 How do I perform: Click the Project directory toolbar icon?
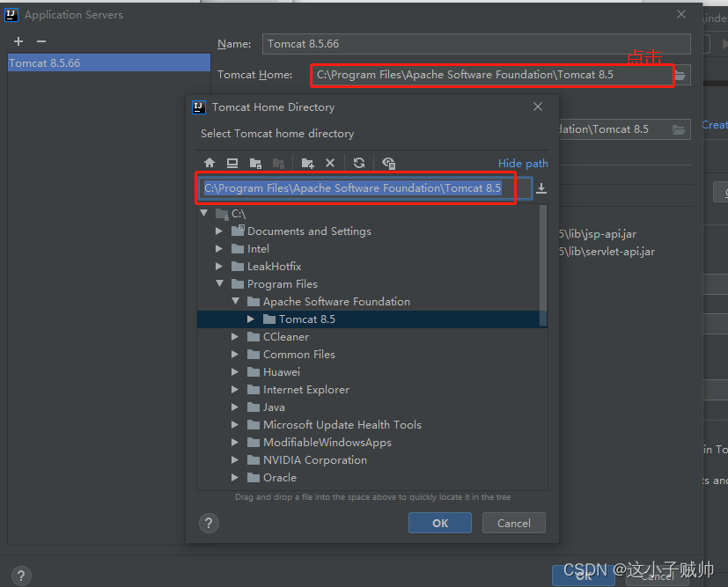[255, 163]
